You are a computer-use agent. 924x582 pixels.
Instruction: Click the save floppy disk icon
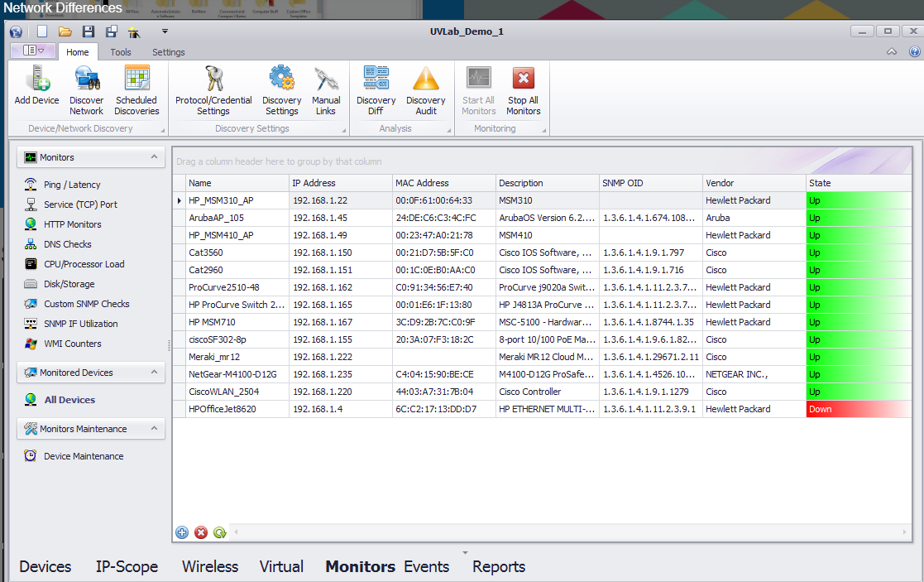89,31
